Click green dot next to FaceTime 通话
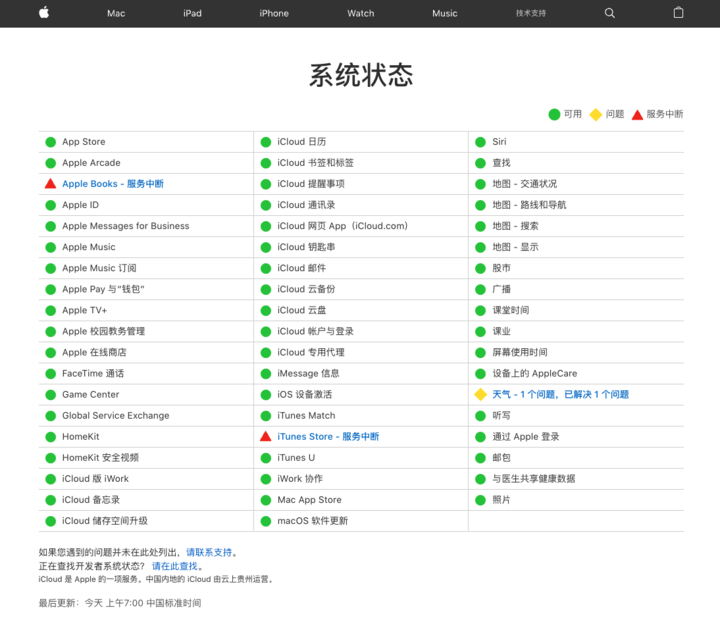This screenshot has height=624, width=720. [x=51, y=374]
